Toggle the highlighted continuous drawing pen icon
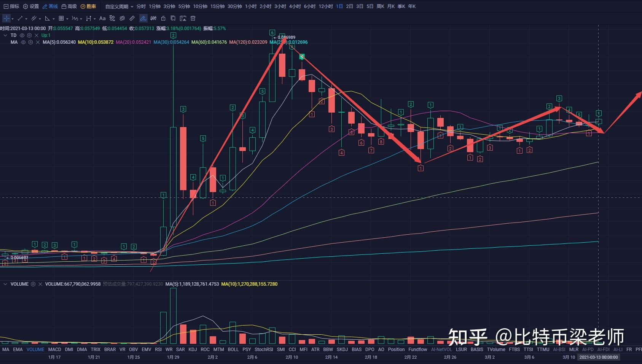The width and height of the screenshot is (642, 364). click(143, 18)
